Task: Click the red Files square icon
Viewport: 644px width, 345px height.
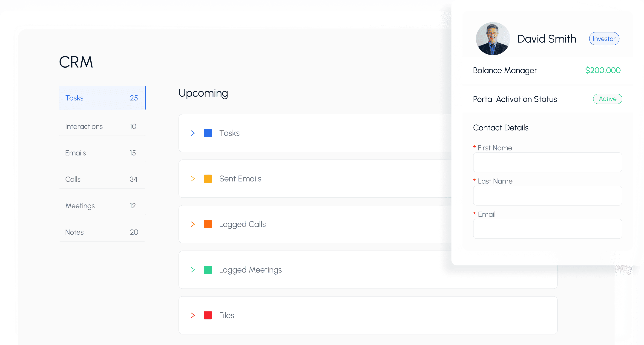Action: [x=208, y=315]
